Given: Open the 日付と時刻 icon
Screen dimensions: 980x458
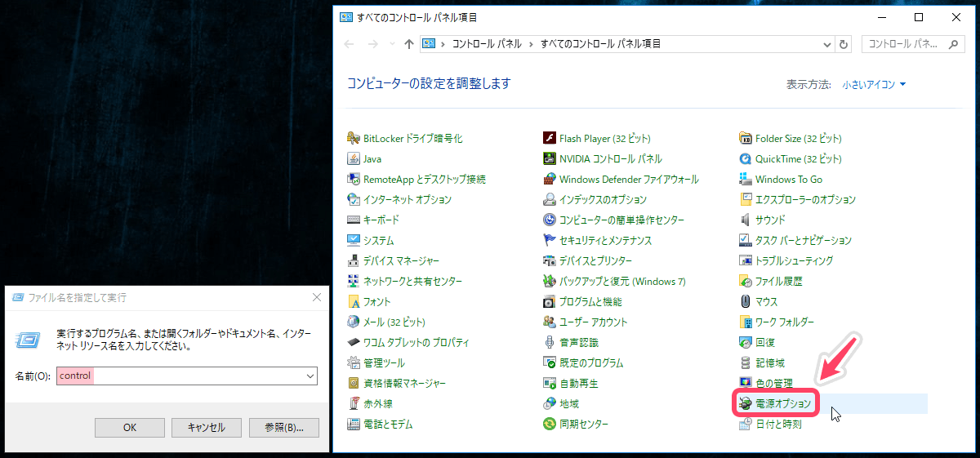Looking at the screenshot, I should click(x=746, y=425).
